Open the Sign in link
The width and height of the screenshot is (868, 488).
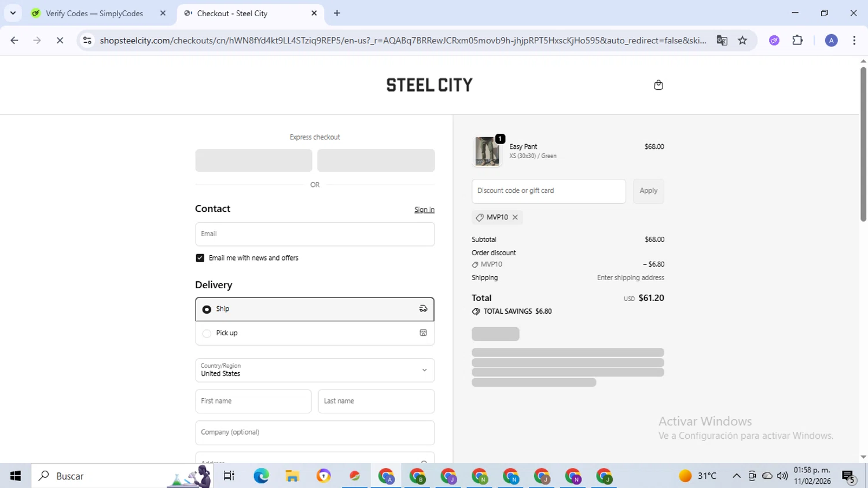424,210
